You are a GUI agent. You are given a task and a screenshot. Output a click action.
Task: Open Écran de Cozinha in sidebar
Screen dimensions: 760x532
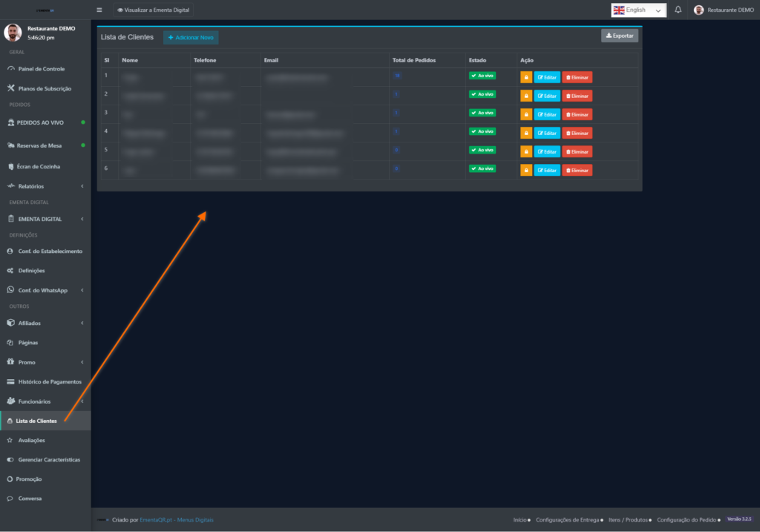(39, 166)
